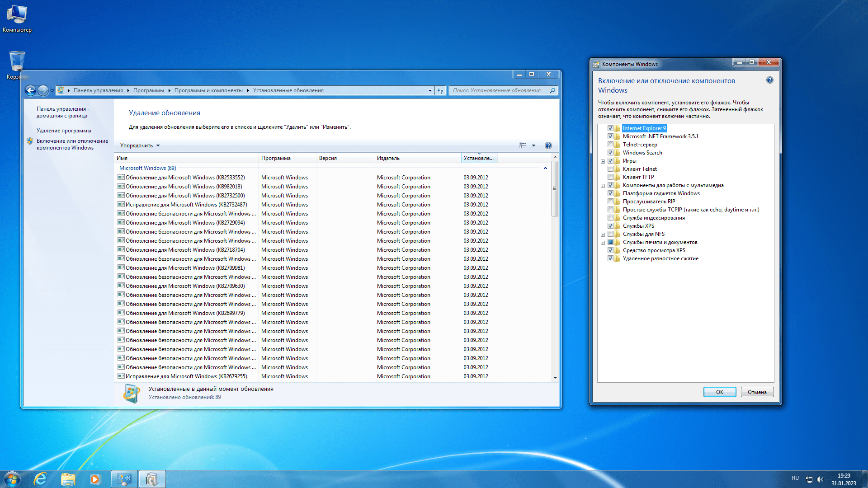Open the Упорядочить dropdown menu
The height and width of the screenshot is (488, 868).
point(140,145)
